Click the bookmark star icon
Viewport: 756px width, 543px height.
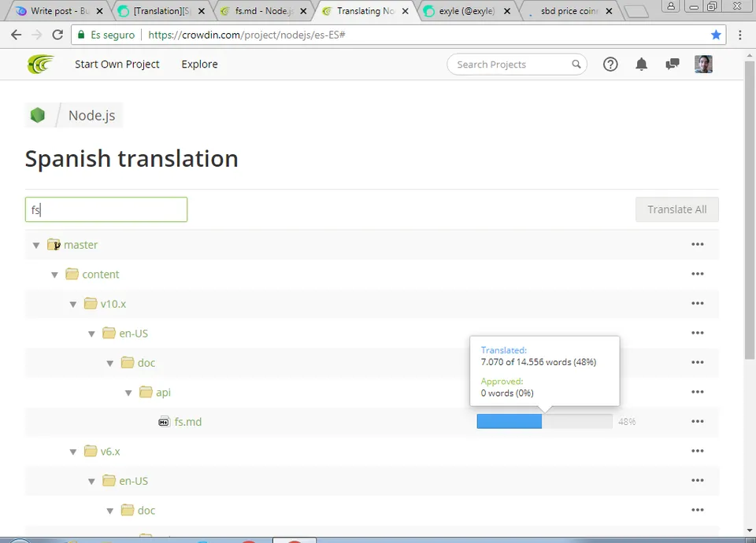(x=716, y=35)
